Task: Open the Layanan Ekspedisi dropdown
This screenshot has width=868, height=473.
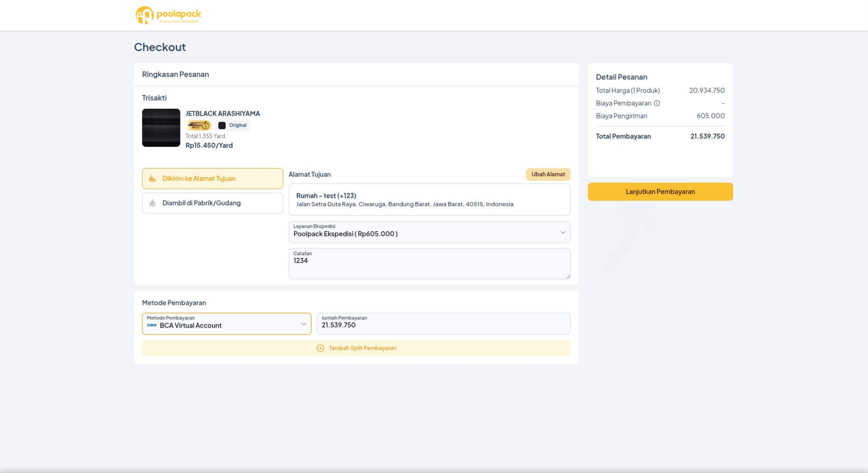Action: tap(429, 232)
